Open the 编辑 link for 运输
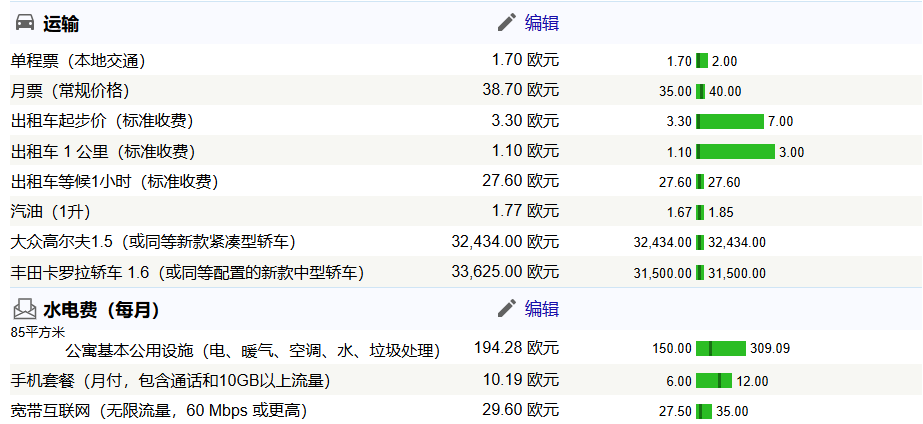The width and height of the screenshot is (923, 424). pos(542,23)
